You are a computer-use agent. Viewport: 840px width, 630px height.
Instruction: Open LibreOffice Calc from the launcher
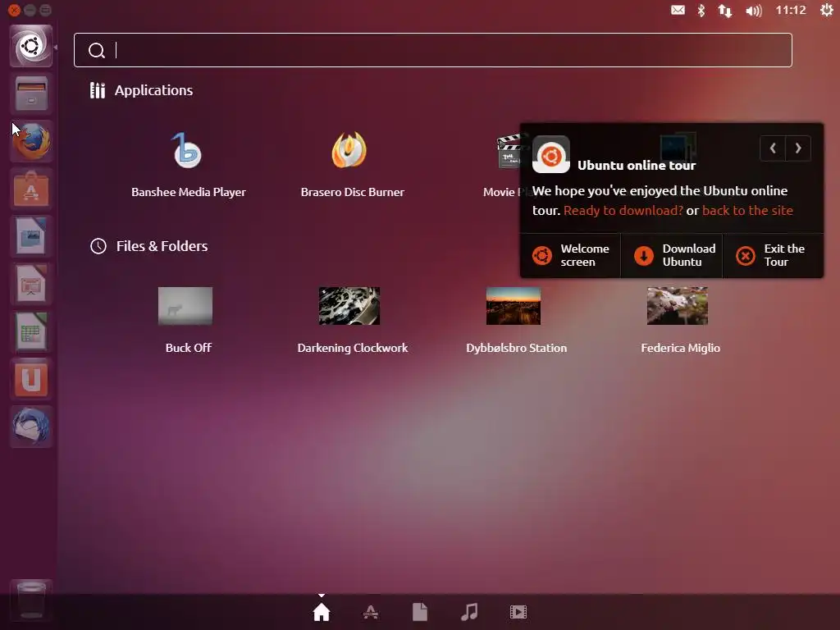pos(31,331)
